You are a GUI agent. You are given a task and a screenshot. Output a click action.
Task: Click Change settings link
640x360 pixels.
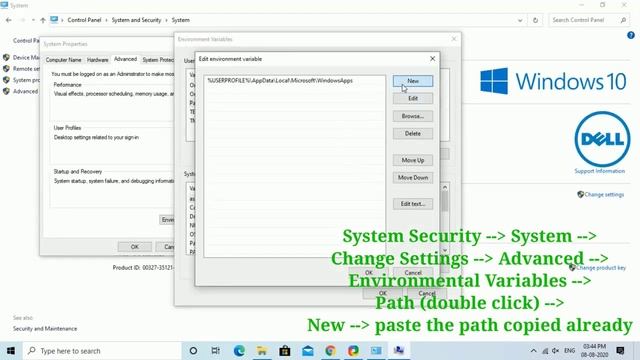[x=604, y=195]
